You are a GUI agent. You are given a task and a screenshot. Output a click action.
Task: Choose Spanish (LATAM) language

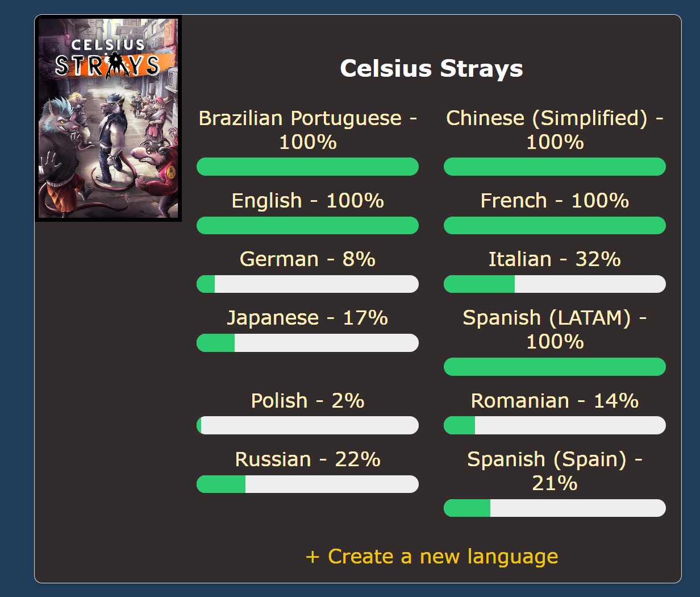coord(555,329)
